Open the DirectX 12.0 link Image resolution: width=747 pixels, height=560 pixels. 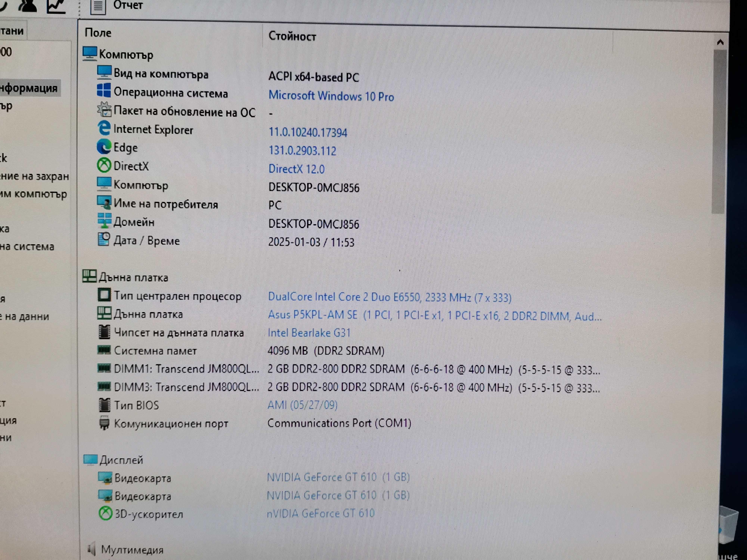pos(297,169)
